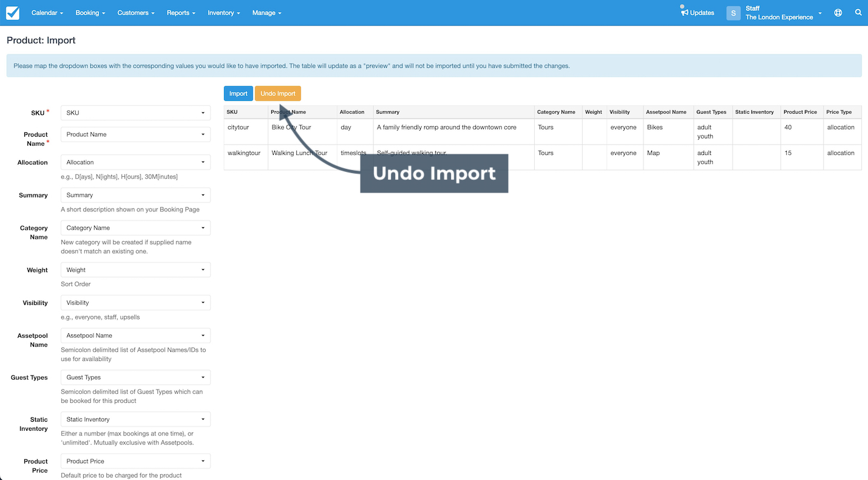Image resolution: width=868 pixels, height=480 pixels.
Task: Click the product price '40' cell
Action: [802, 131]
